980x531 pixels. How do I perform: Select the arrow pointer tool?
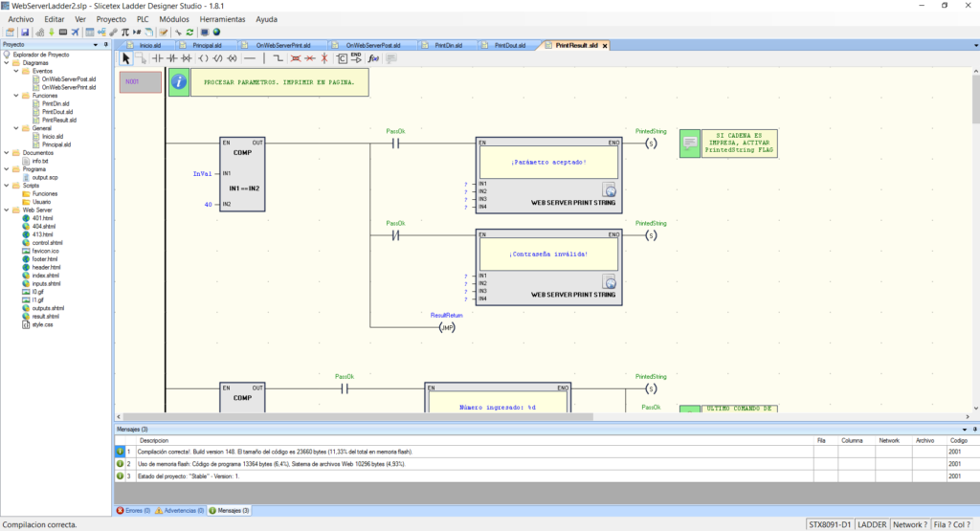click(x=126, y=58)
